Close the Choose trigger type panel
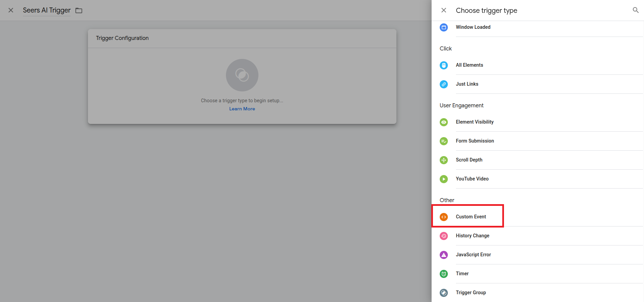This screenshot has height=302, width=644. [x=444, y=10]
